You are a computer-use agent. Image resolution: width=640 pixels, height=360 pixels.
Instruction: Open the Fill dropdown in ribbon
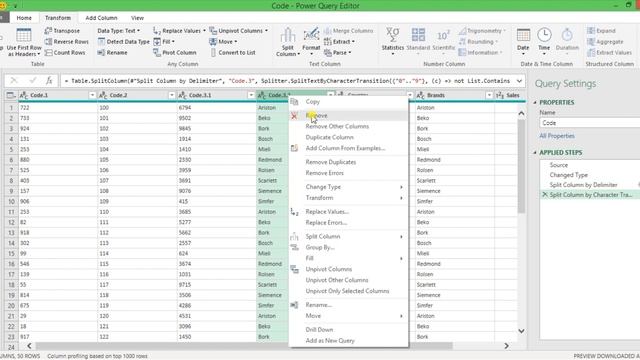tap(164, 42)
